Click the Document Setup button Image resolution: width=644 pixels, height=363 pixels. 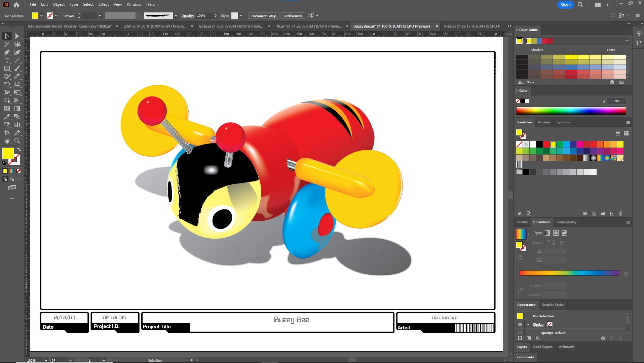click(x=264, y=16)
